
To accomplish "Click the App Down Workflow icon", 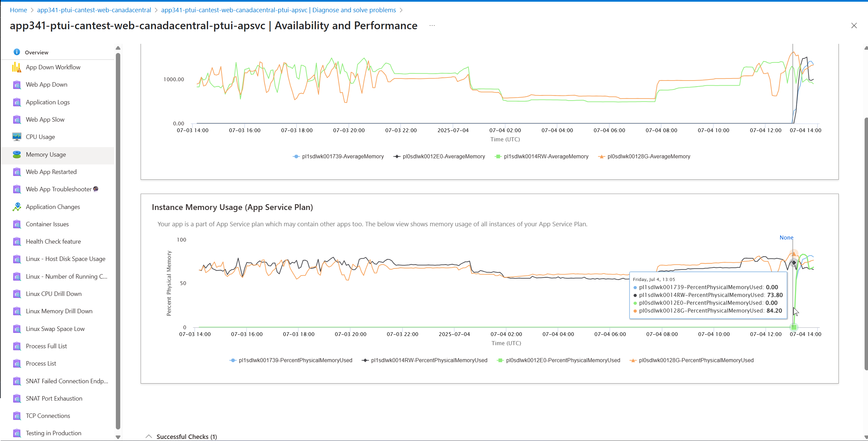I will point(17,67).
